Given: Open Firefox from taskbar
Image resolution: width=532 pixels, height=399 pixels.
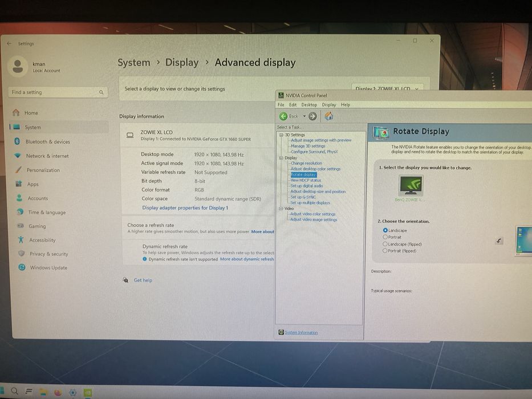Looking at the screenshot, I should 58,393.
